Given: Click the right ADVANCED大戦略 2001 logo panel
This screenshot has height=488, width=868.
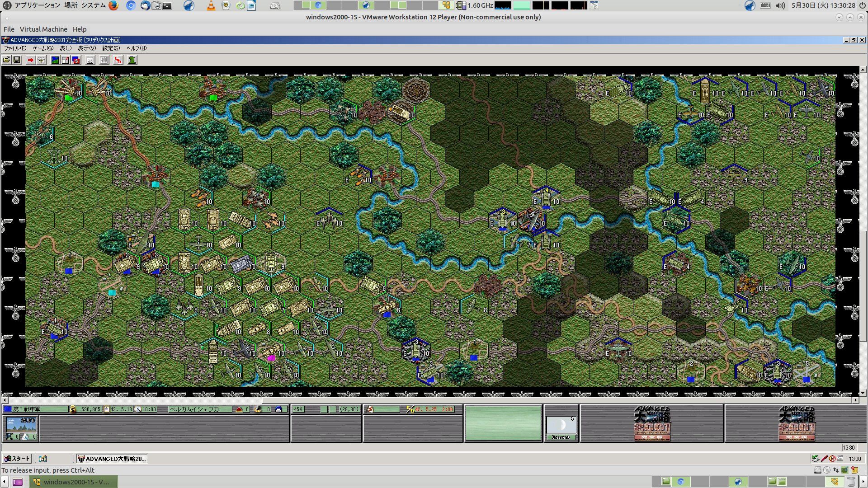Looking at the screenshot, I should click(796, 423).
